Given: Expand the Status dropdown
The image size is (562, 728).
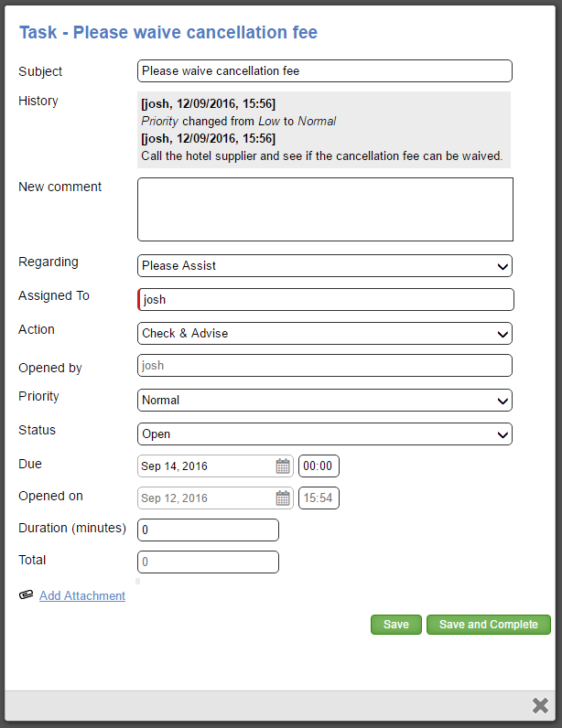Looking at the screenshot, I should click(324, 434).
